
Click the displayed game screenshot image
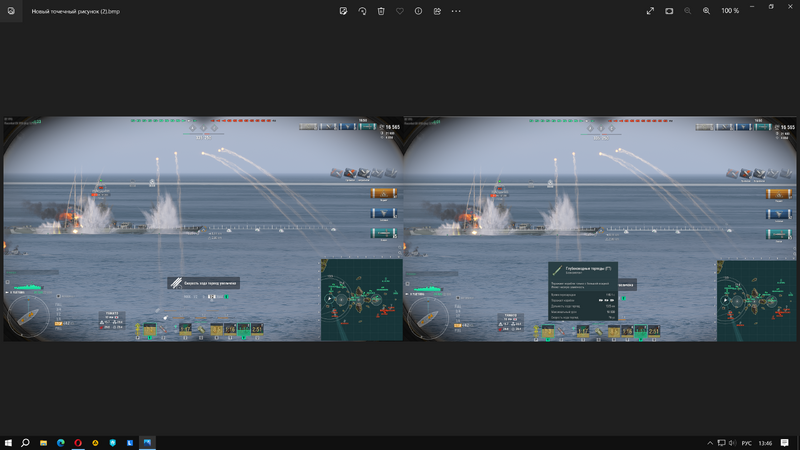coord(400,229)
